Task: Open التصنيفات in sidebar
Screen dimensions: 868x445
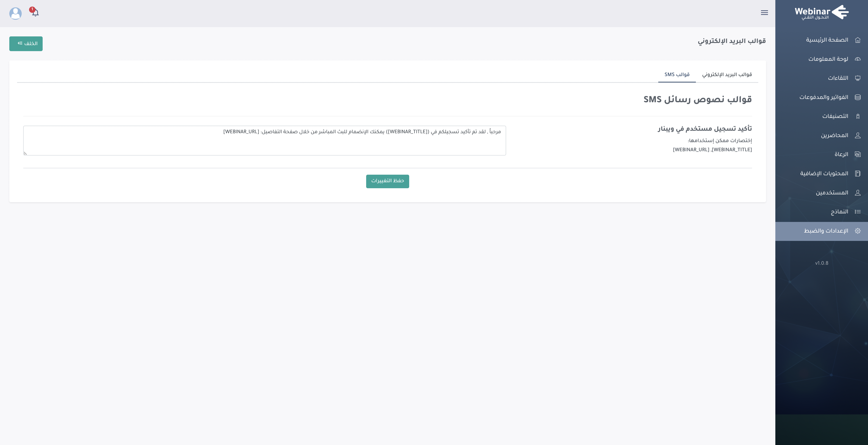Action: pos(821,116)
